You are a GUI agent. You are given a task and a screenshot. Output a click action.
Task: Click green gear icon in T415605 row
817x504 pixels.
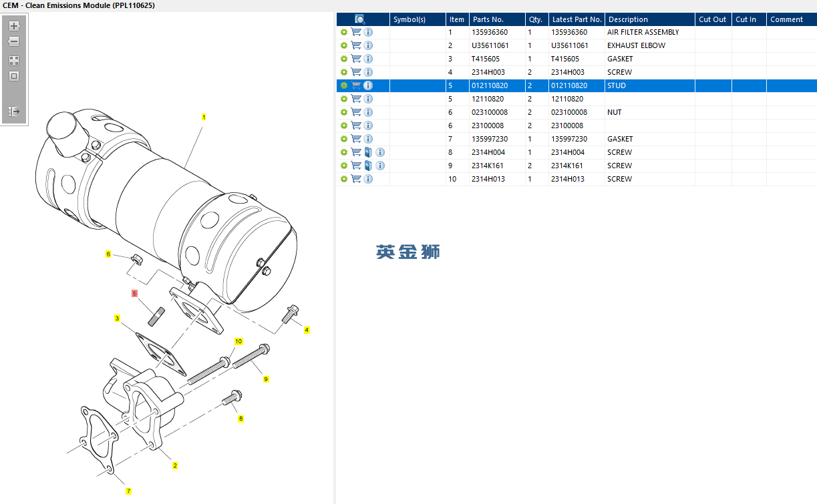point(344,59)
